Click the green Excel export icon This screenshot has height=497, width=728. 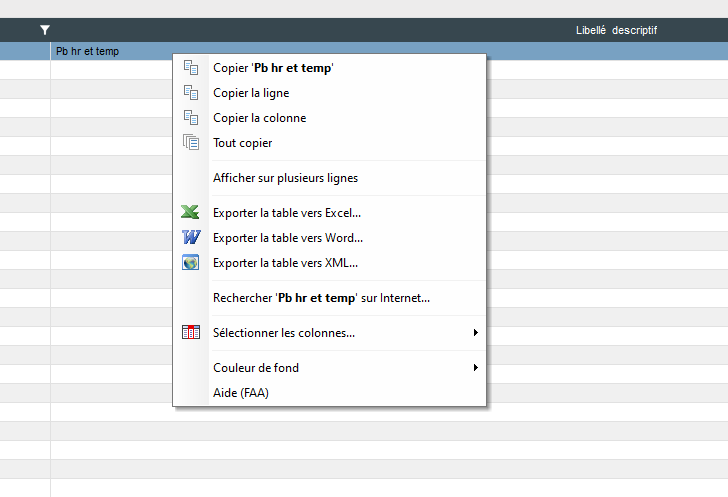click(190, 213)
